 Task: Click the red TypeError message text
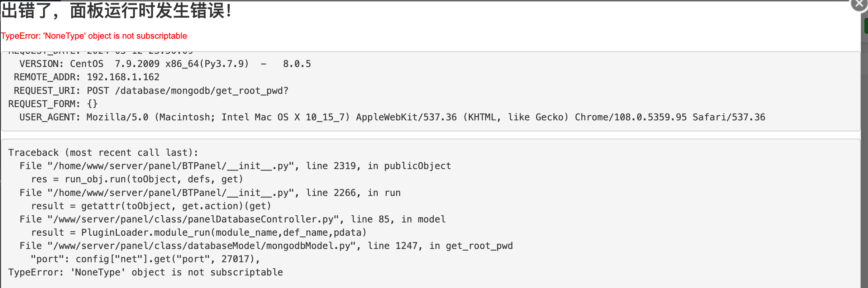pyautogui.click(x=94, y=36)
